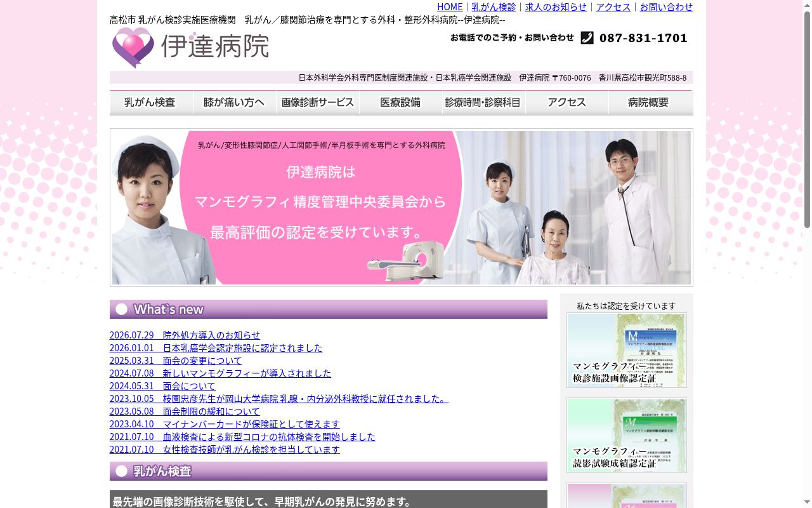Open news 2024.05.31 面会について
This screenshot has width=812, height=508.
[162, 386]
